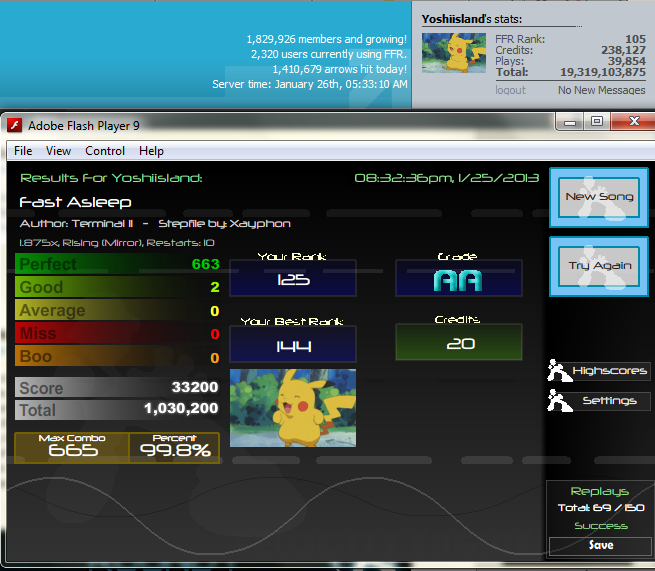Viewport: 655px width, 571px height.
Task: Click the large Pikachu avatar in results
Action: coord(293,408)
